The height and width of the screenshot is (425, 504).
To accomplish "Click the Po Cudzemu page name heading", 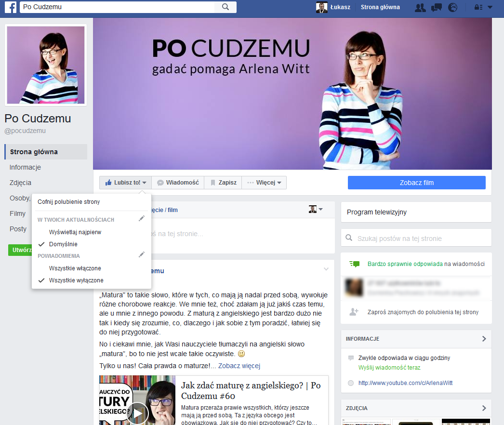I will coord(38,119).
